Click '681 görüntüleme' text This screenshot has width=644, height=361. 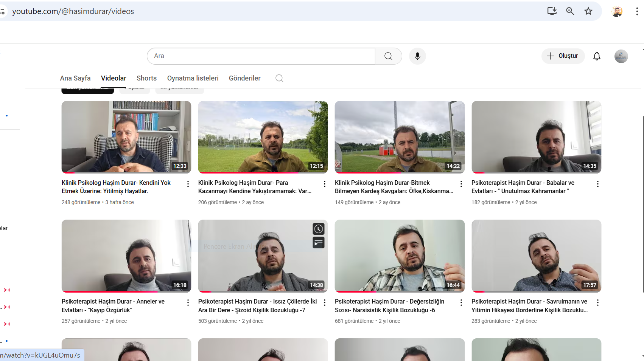pos(354,321)
